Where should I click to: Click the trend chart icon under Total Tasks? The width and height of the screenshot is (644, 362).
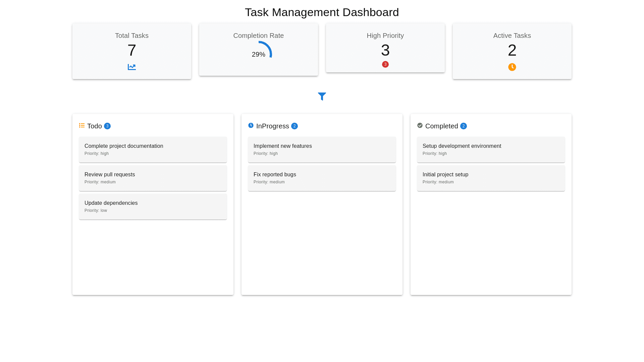coord(132,67)
